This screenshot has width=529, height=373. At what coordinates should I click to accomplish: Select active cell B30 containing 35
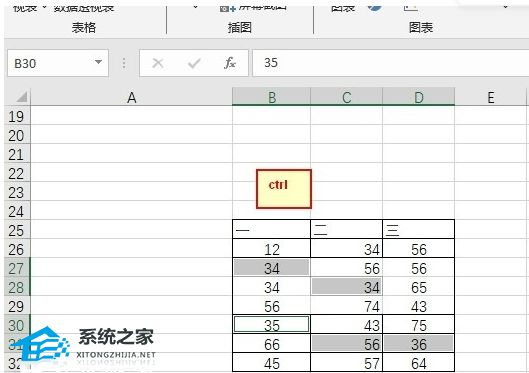coord(271,324)
